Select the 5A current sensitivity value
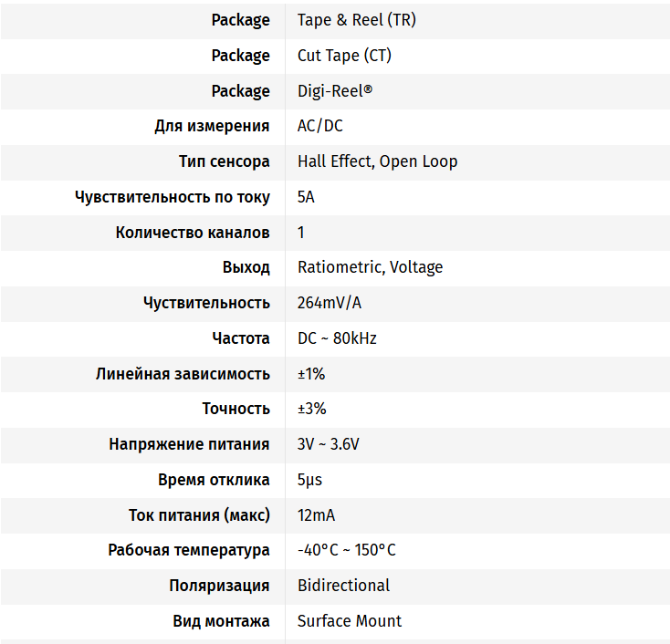 306,197
